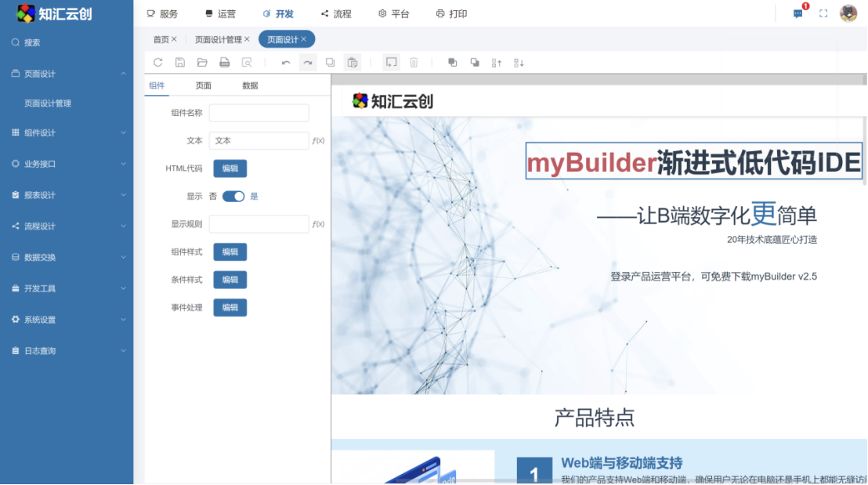
Task: Close the 首页 tab
Action: pos(174,39)
